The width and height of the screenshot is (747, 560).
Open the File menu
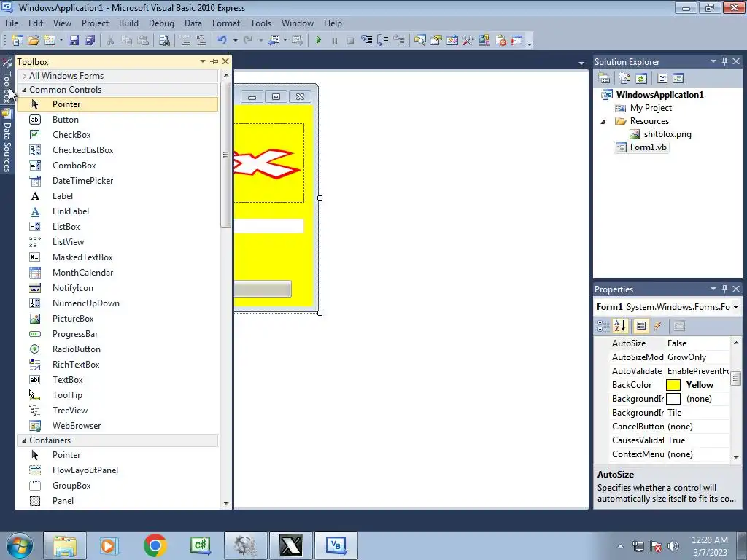click(x=12, y=23)
